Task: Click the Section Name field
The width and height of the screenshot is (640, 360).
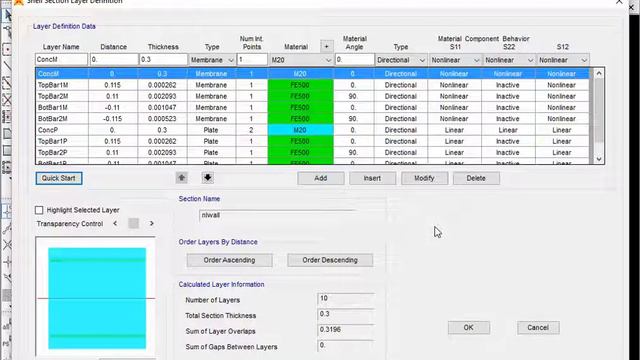Action: coord(278,216)
